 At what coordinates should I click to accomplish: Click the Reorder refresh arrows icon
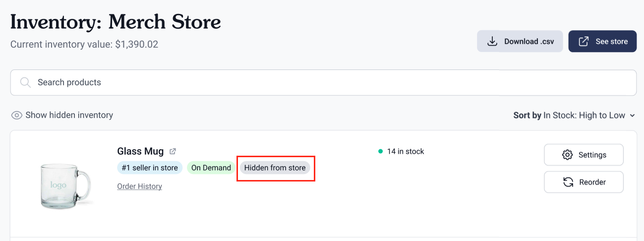click(568, 182)
